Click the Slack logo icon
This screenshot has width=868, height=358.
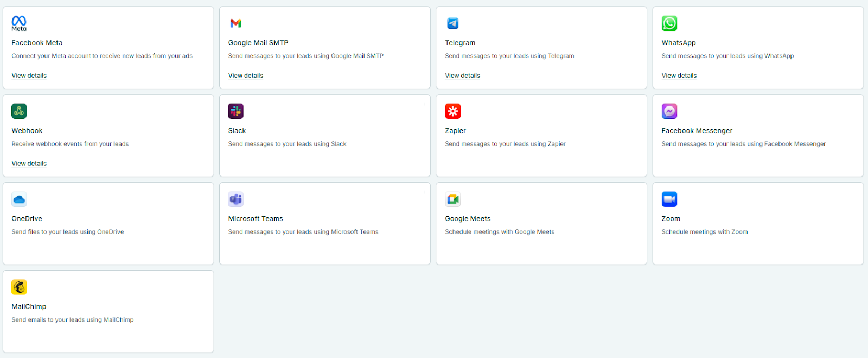tap(235, 111)
